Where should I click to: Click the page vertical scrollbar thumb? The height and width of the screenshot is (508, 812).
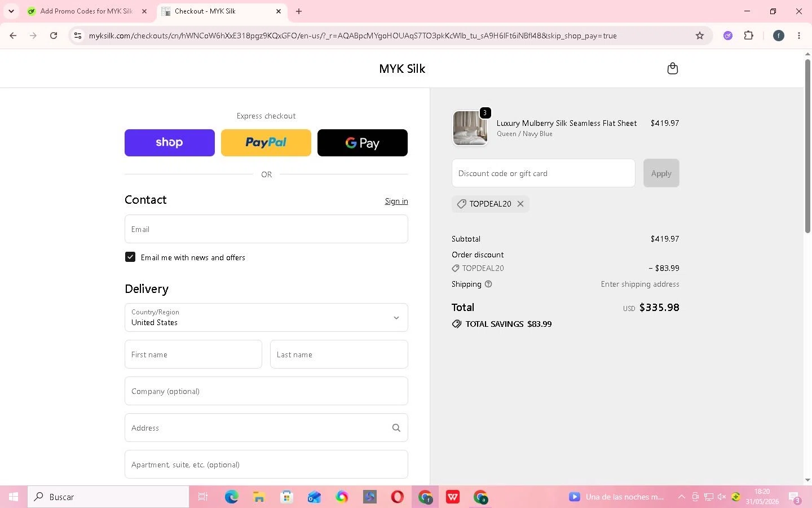(x=807, y=146)
